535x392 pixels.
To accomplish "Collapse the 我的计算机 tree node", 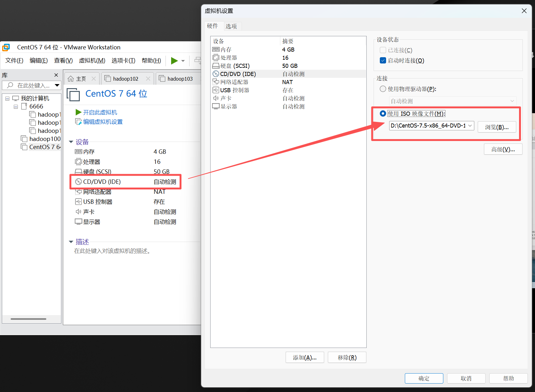I will point(7,98).
